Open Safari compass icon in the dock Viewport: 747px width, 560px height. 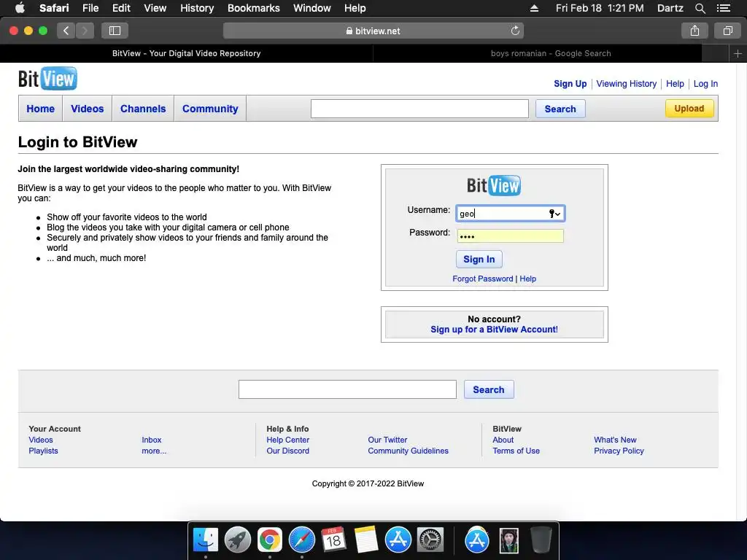[301, 540]
